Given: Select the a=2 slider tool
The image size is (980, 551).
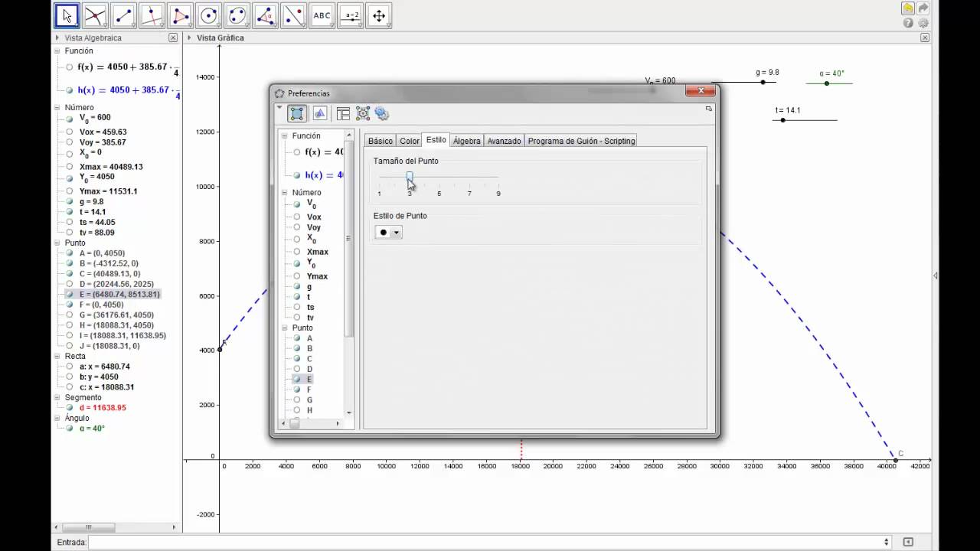Looking at the screenshot, I should [351, 15].
